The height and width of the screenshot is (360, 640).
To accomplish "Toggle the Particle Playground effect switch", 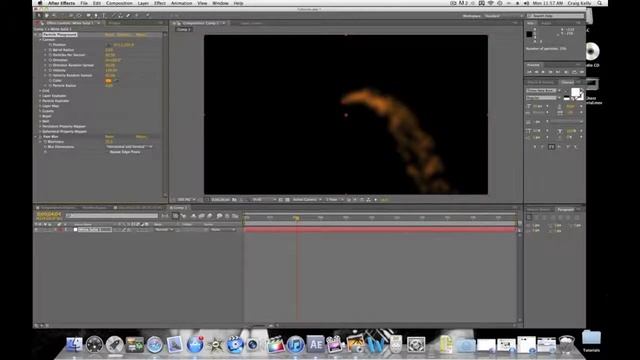I will (x=40, y=35).
